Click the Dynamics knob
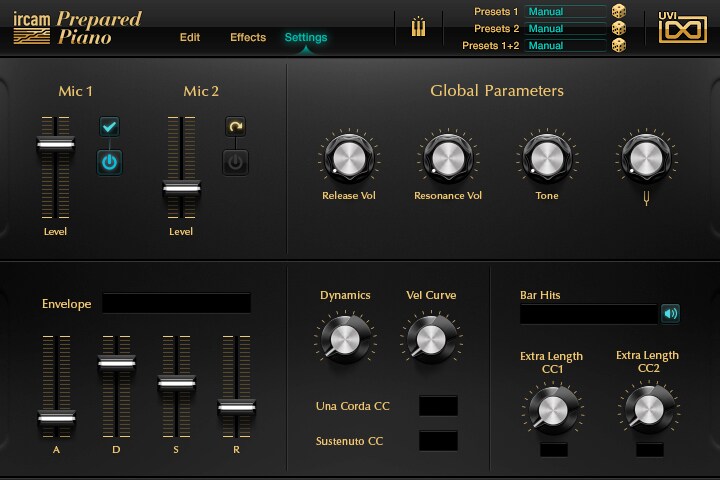Screen dimensions: 720x480 pyautogui.click(x=345, y=340)
